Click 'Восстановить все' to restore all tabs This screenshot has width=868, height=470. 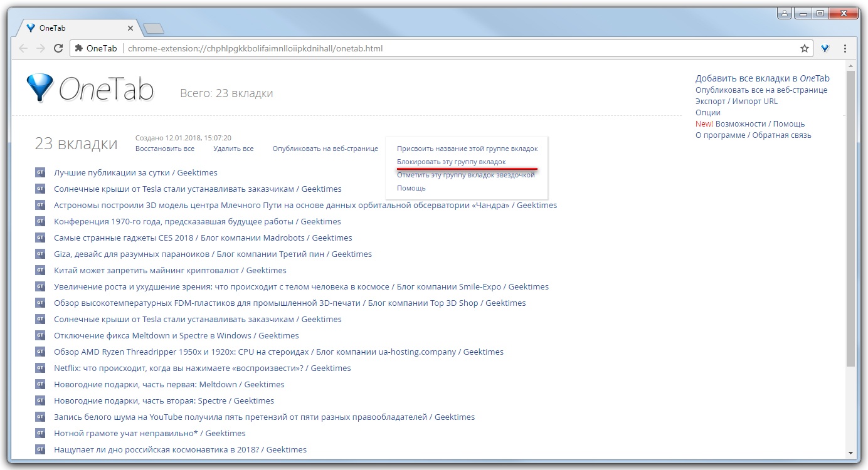point(165,149)
